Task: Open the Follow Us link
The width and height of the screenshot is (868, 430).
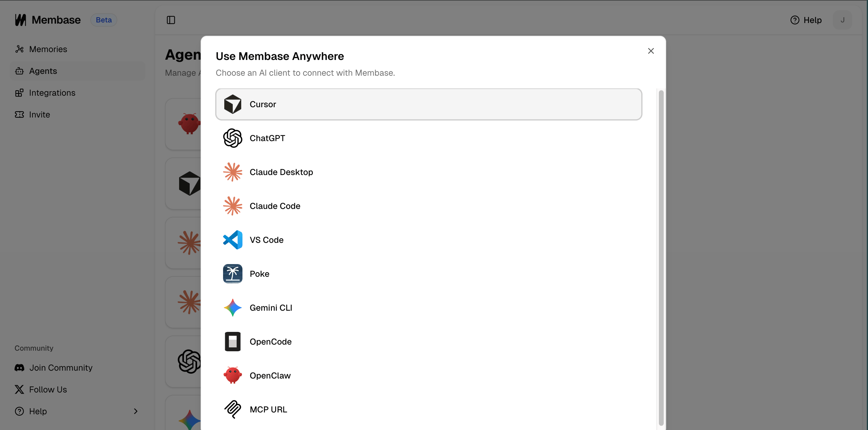Action: click(x=78, y=390)
